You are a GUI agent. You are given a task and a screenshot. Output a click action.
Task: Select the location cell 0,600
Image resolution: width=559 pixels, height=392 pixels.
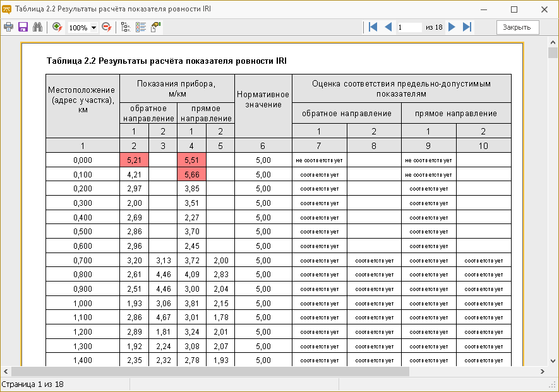83,246
